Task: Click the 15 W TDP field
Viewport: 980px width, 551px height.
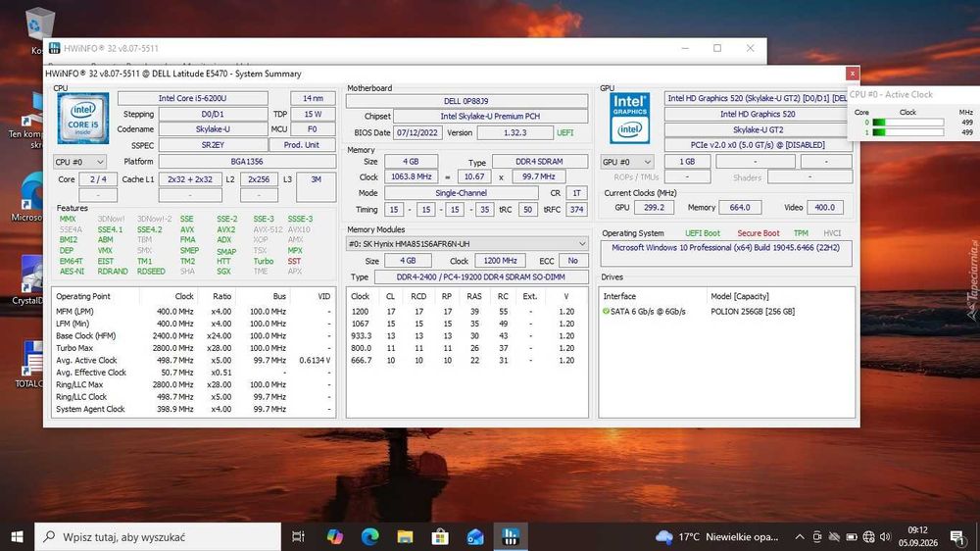Action: 313,114
